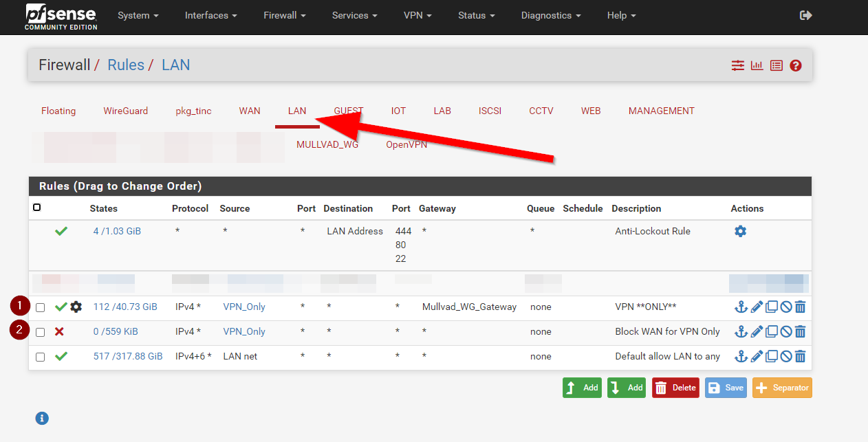
Task: Click anchor icon for Block WAN for VPN Only rule
Action: click(x=741, y=331)
